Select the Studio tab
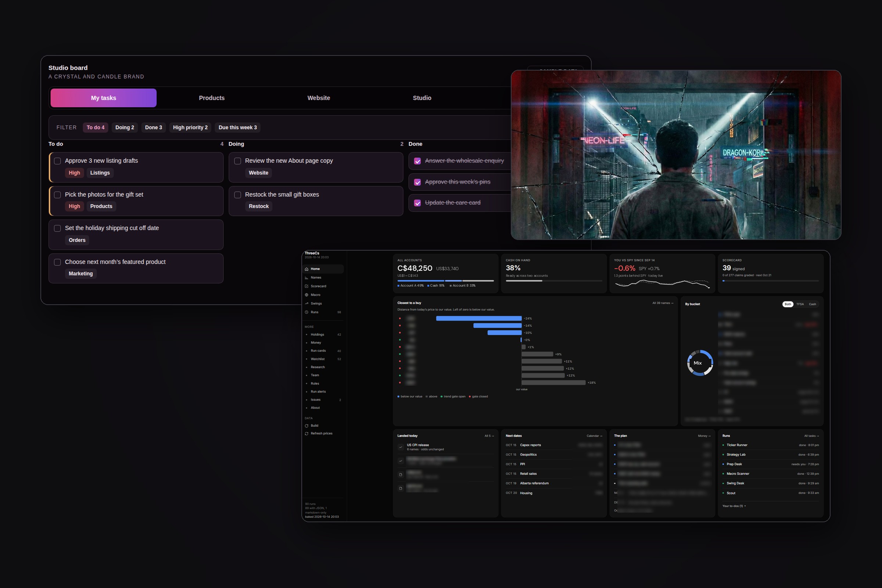Viewport: 882px width, 588px height. [x=422, y=98]
